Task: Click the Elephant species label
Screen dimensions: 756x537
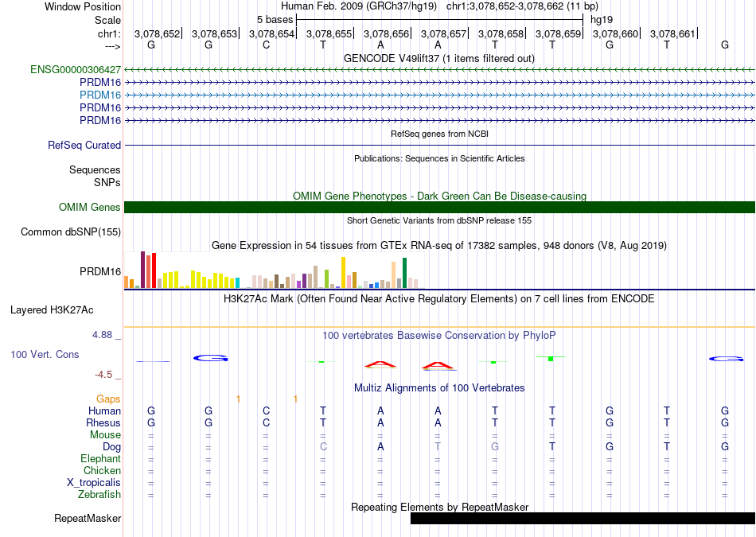Action: pyautogui.click(x=100, y=459)
